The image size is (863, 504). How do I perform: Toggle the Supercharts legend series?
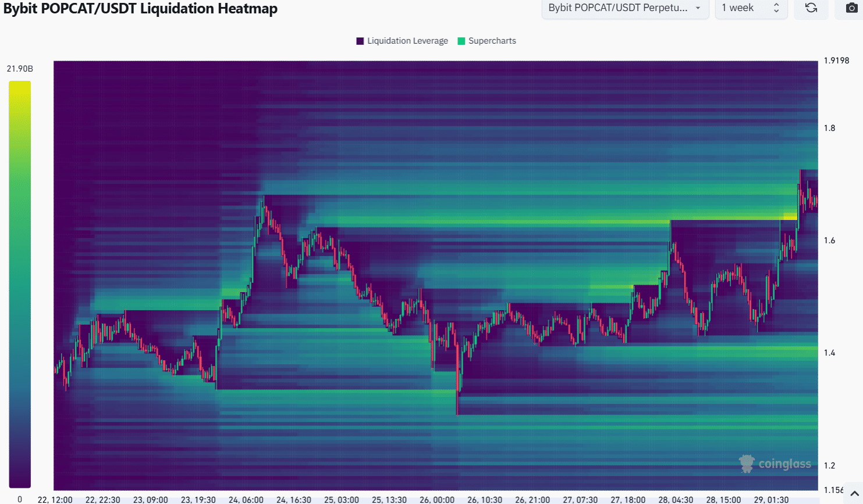point(487,41)
